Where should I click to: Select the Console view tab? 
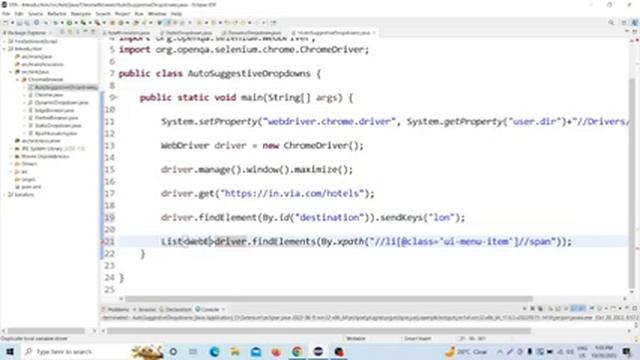pos(208,309)
